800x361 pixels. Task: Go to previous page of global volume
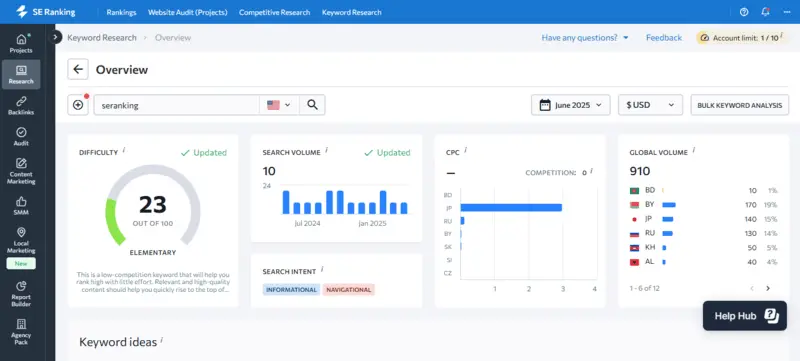(752, 289)
